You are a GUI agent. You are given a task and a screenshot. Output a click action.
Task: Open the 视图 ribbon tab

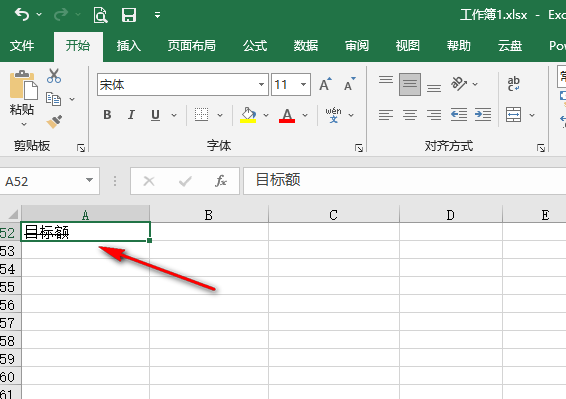click(x=408, y=46)
